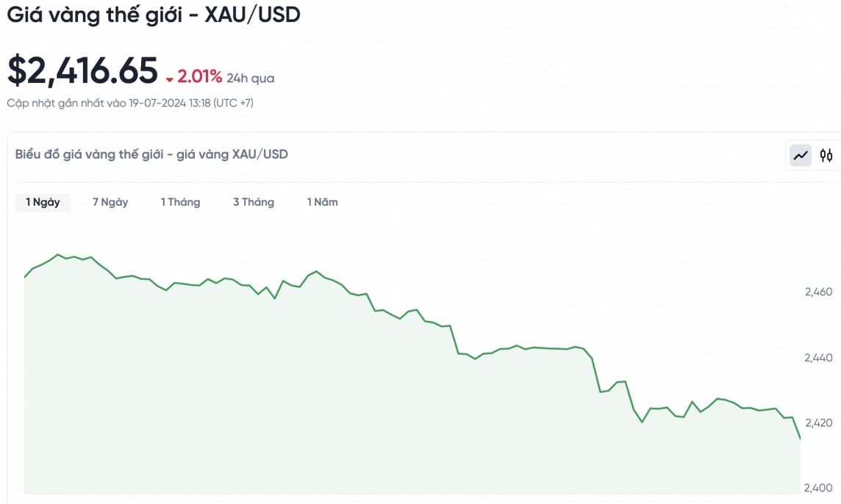Click the 2,420 y-axis label
This screenshot has height=504, width=841.
[818, 422]
